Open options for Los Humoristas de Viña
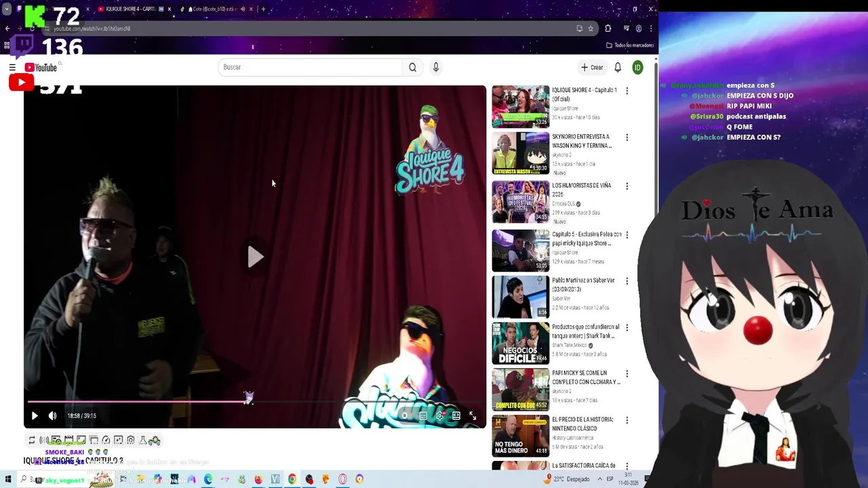The image size is (868, 488). pyautogui.click(x=627, y=186)
